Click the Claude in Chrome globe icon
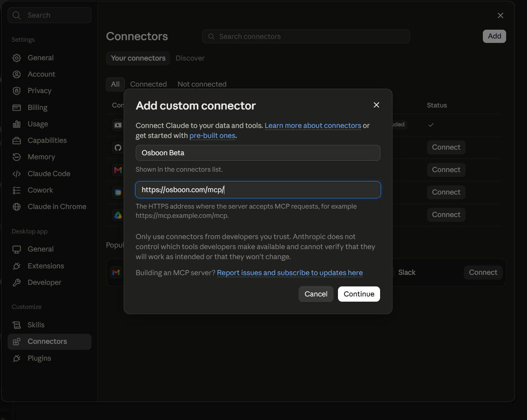The image size is (527, 420). [x=16, y=207]
